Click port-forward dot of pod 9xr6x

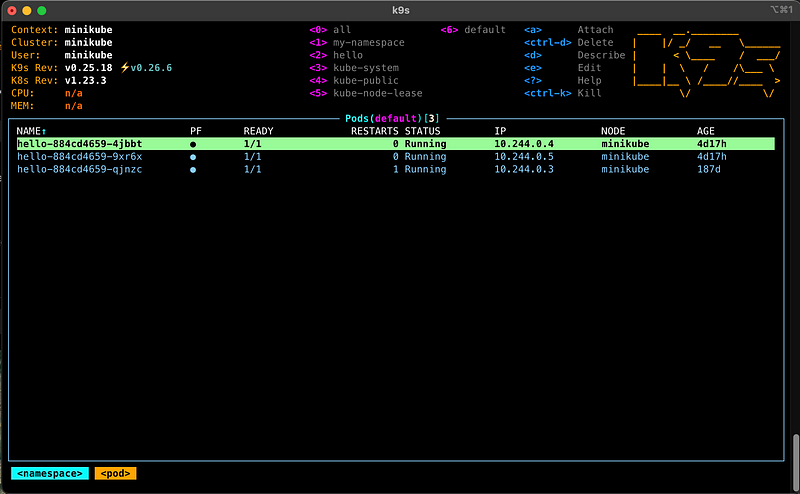pos(193,157)
